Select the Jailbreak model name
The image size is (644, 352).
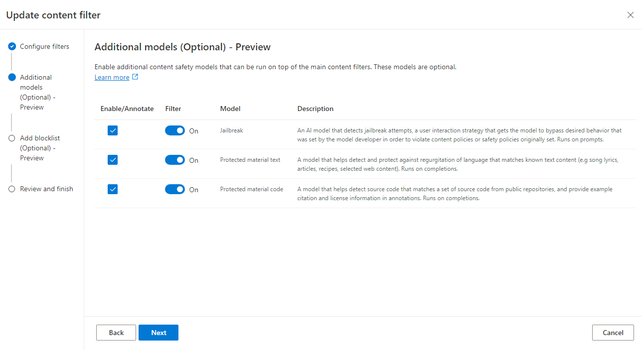pos(232,130)
